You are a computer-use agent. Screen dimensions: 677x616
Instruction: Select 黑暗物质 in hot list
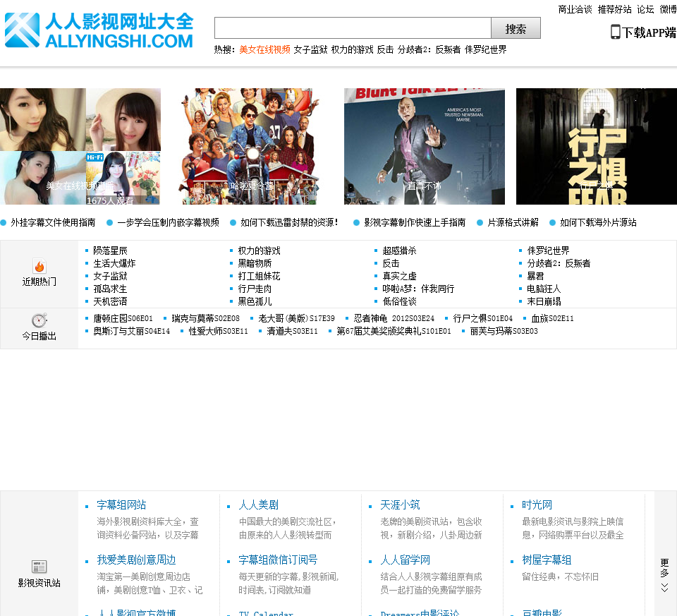click(255, 263)
